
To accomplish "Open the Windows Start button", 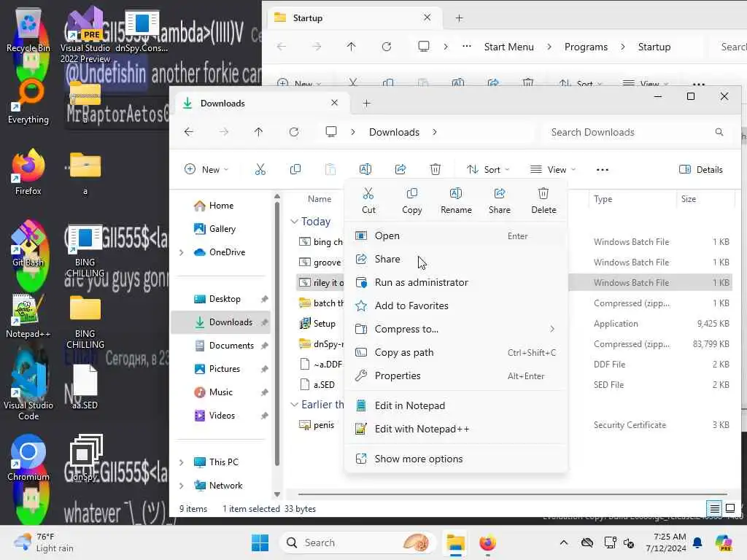I will pos(260,542).
